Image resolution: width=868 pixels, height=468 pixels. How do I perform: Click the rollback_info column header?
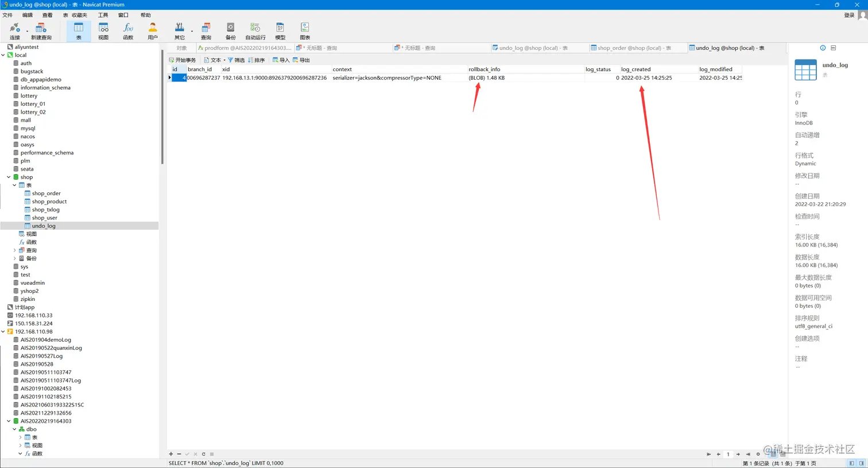(x=526, y=69)
